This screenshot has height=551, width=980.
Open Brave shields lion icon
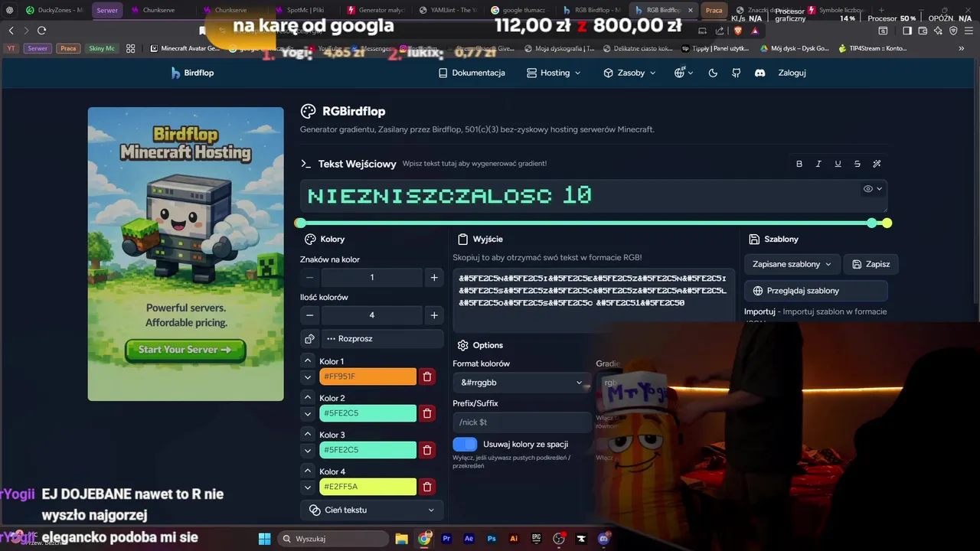pyautogui.click(x=737, y=31)
